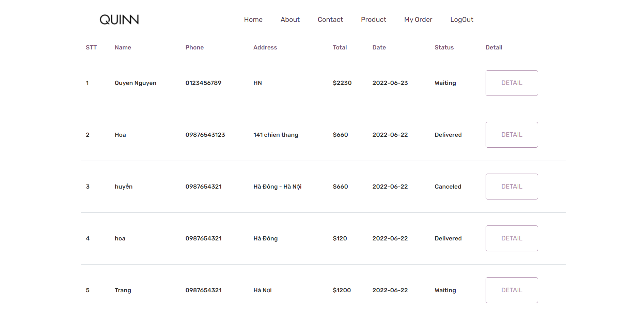View details for huyền's canceled order
Image resolution: width=644 pixels, height=325 pixels.
[x=512, y=186]
